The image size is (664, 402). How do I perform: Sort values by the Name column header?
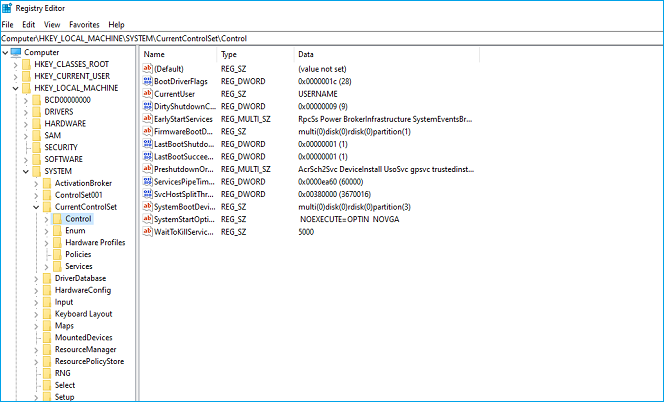tap(176, 54)
